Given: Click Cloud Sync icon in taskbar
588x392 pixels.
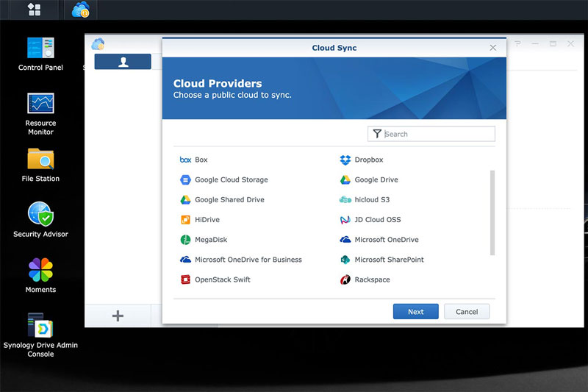Looking at the screenshot, I should [81, 10].
